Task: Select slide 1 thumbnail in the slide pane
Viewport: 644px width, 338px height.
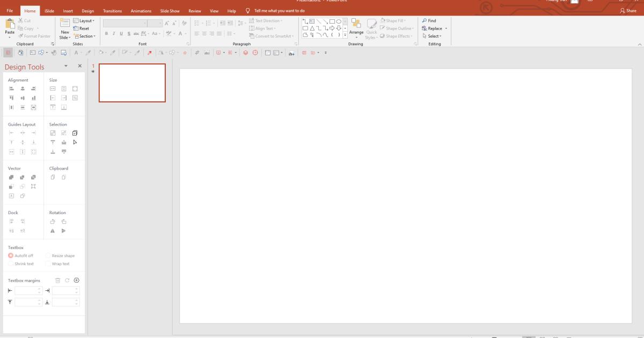Action: 133,83
